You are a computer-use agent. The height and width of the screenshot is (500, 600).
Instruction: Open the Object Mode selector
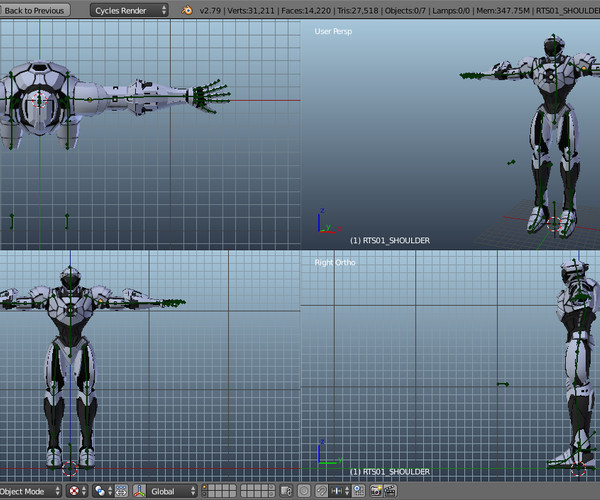[x=29, y=491]
